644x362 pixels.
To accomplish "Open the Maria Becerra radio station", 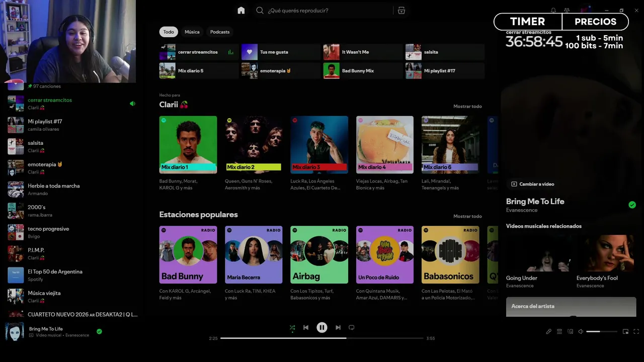I will tap(254, 263).
